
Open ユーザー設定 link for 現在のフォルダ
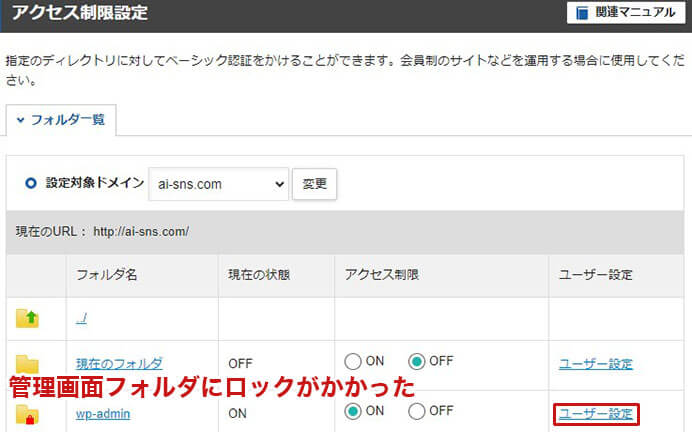coord(596,364)
